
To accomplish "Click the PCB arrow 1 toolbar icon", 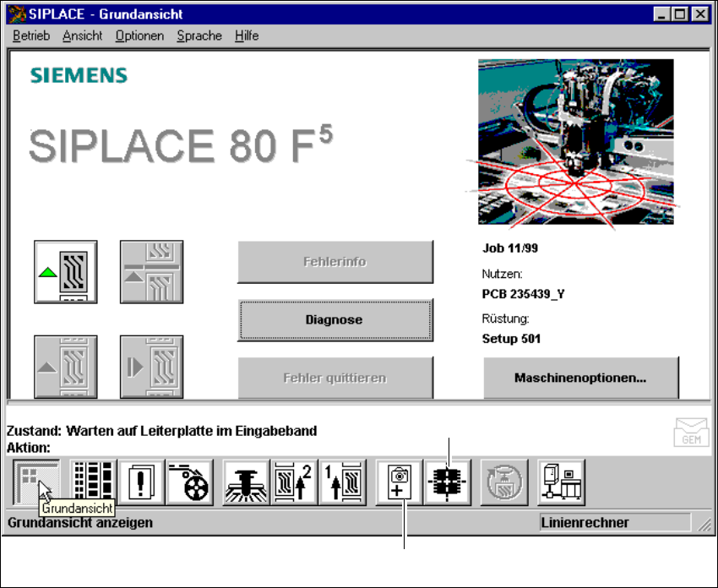I will pyautogui.click(x=342, y=482).
